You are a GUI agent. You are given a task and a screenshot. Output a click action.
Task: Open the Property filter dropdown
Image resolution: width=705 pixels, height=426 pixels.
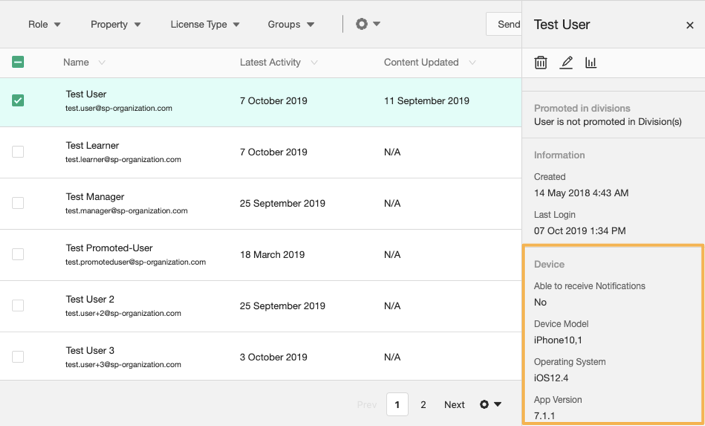tap(116, 24)
